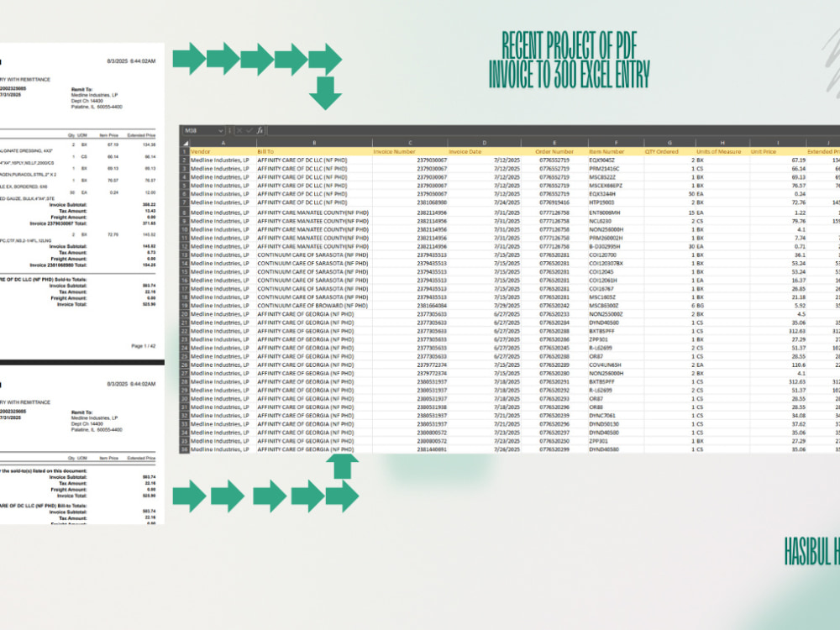Select column C header
840x630 pixels.
pos(410,143)
